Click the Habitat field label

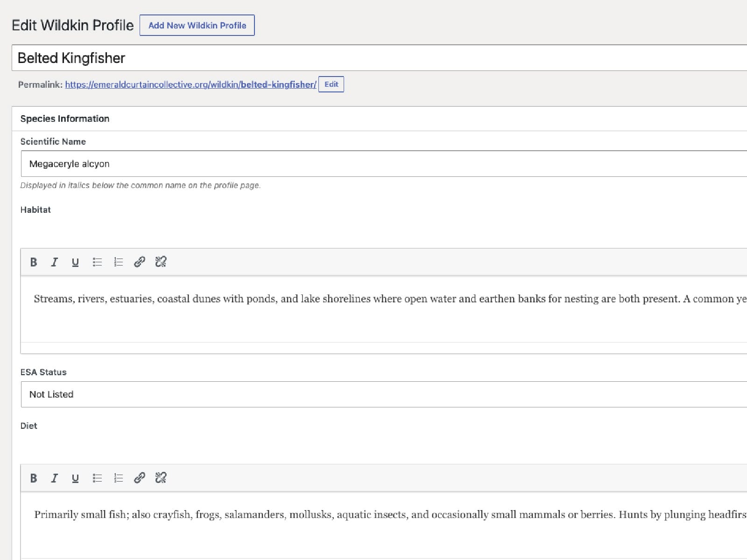[35, 210]
